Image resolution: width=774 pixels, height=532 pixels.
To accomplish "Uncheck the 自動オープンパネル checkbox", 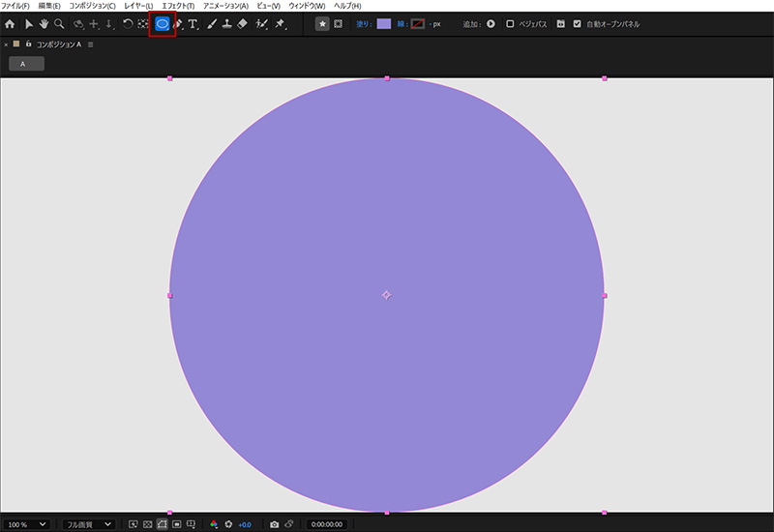I will pyautogui.click(x=578, y=23).
